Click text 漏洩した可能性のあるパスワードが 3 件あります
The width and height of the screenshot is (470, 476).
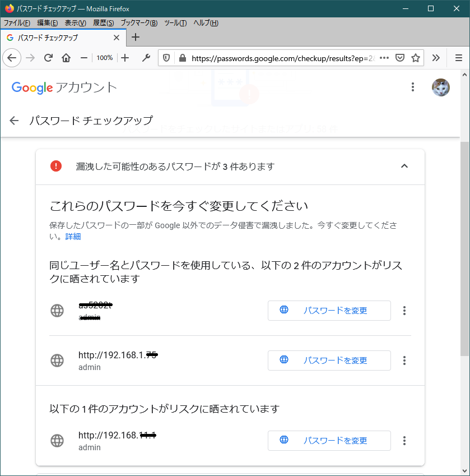click(175, 167)
